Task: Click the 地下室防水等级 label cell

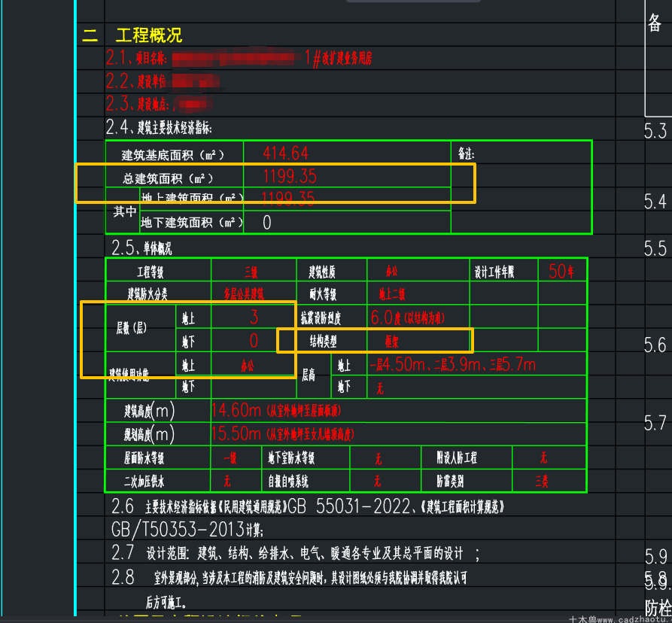Action: tap(306, 457)
